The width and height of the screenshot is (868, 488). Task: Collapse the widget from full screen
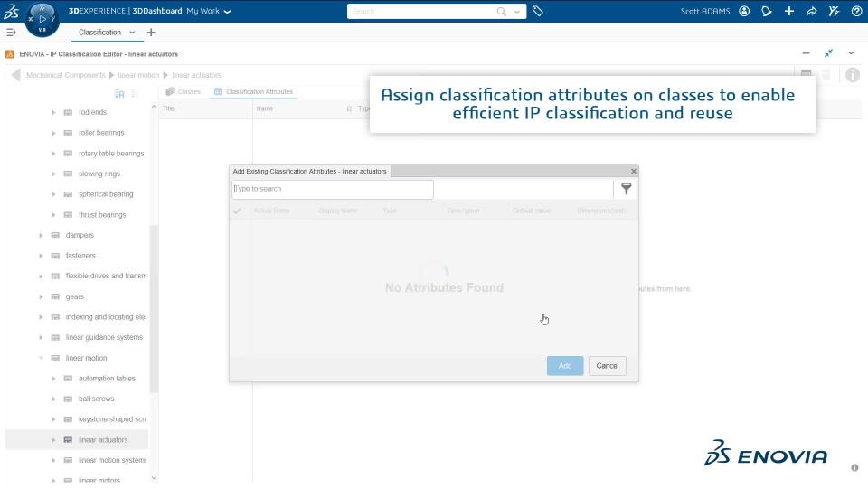pos(829,53)
